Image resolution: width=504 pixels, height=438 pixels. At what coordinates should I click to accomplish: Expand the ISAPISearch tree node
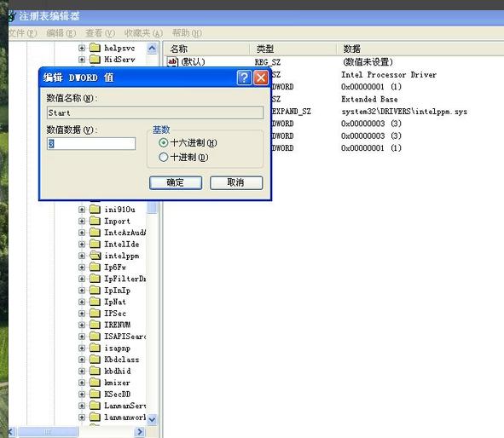82,337
